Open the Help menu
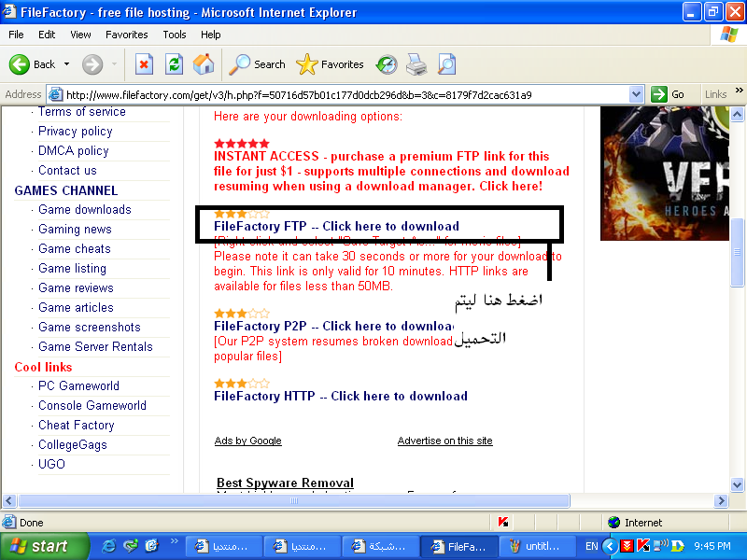Viewport: 747px width, 560px height. [x=211, y=35]
